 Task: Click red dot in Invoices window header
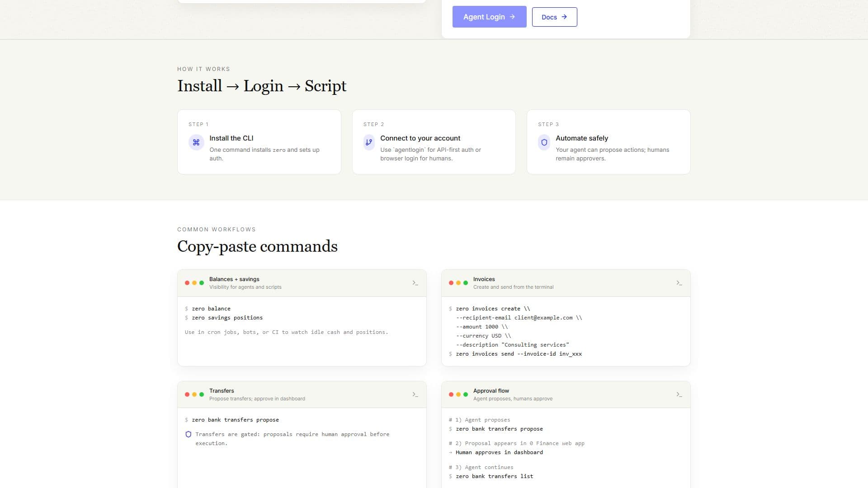[x=451, y=283]
